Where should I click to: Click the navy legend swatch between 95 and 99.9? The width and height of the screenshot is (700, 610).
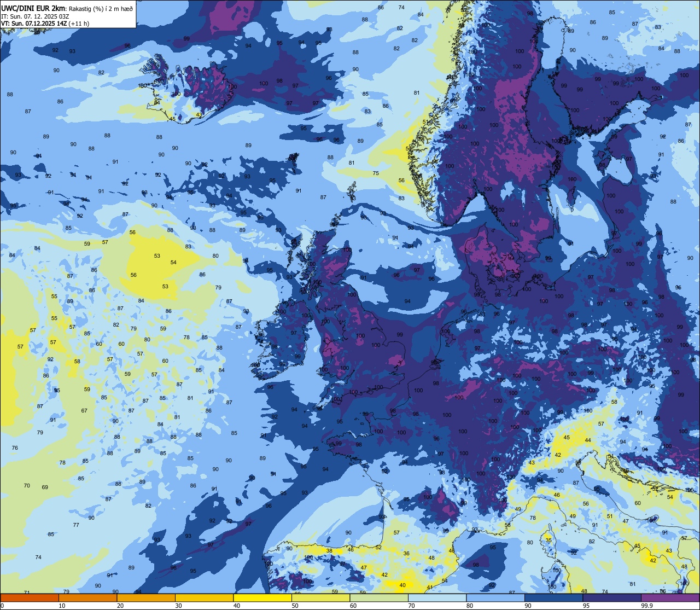pyautogui.click(x=612, y=598)
